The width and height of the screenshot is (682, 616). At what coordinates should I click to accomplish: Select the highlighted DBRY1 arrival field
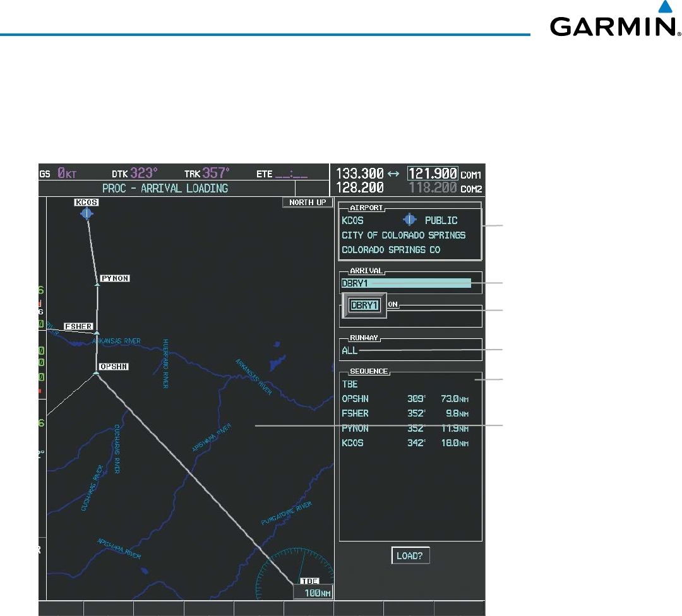[x=406, y=283]
